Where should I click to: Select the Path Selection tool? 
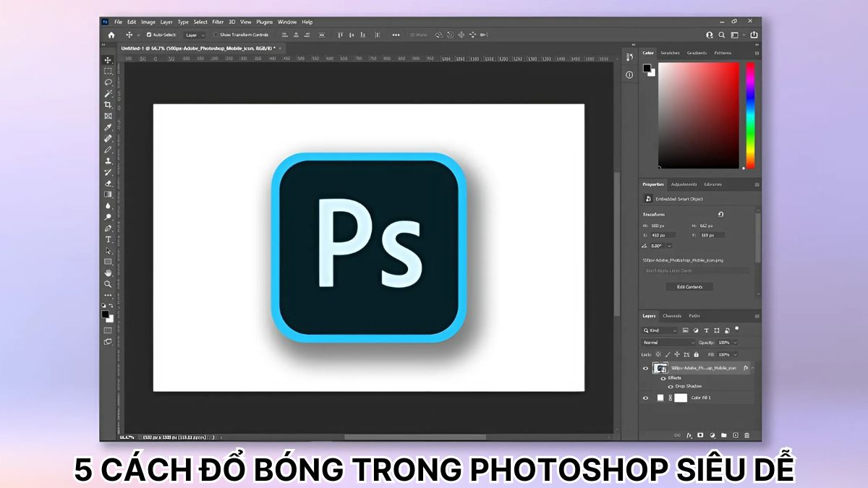point(108,250)
